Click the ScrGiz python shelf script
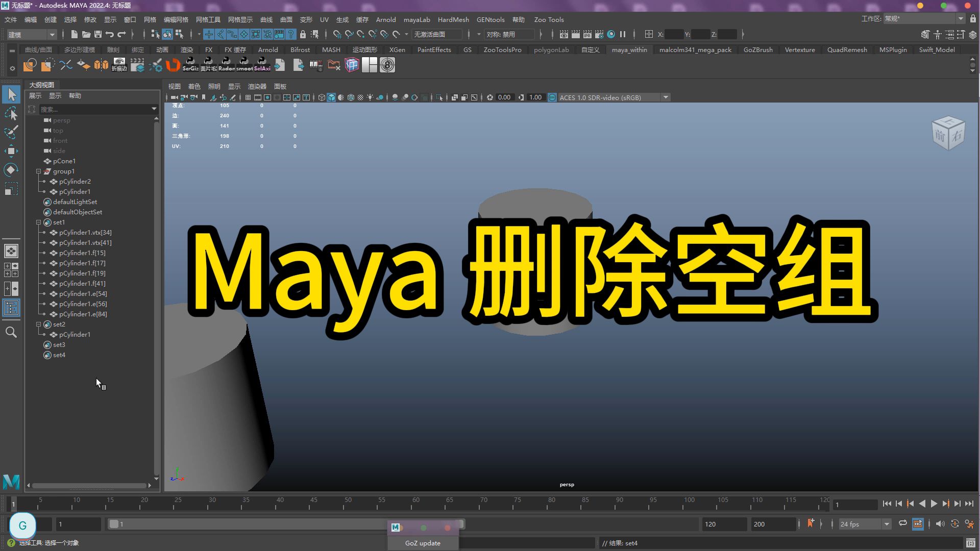 [190, 65]
